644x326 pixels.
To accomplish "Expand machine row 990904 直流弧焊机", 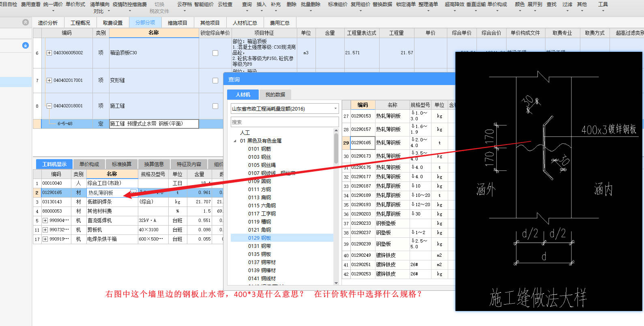I will (x=45, y=221).
